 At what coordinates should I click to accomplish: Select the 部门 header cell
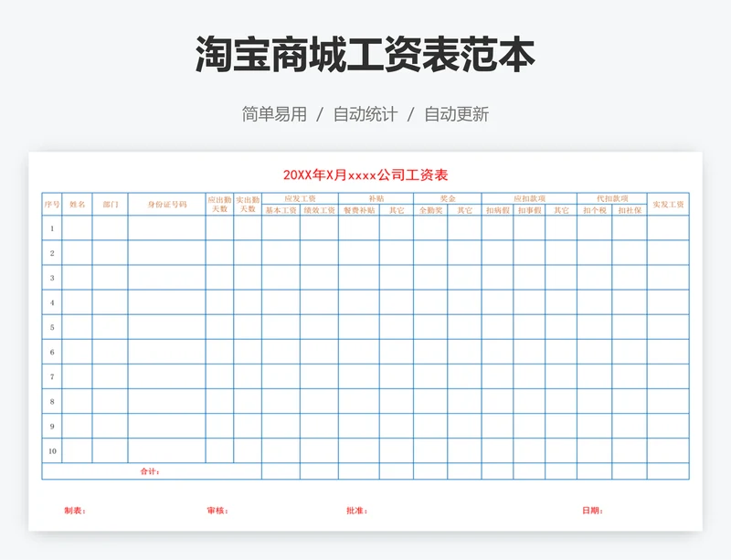110,205
